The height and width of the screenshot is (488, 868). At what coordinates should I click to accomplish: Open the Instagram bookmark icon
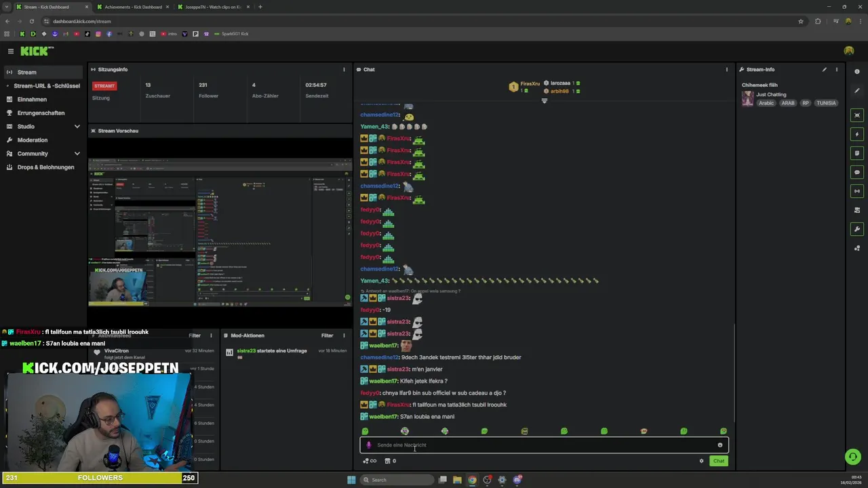pyautogui.click(x=98, y=34)
